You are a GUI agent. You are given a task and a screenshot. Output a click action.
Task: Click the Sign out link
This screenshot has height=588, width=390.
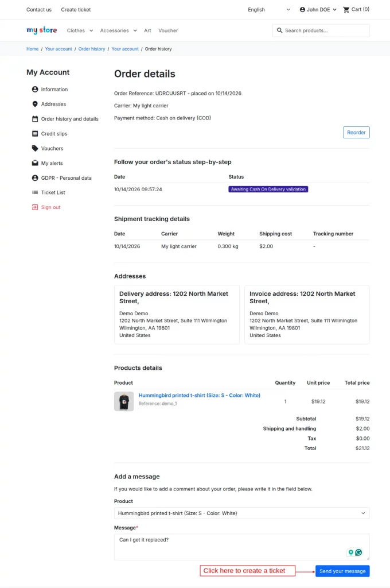[x=50, y=207]
